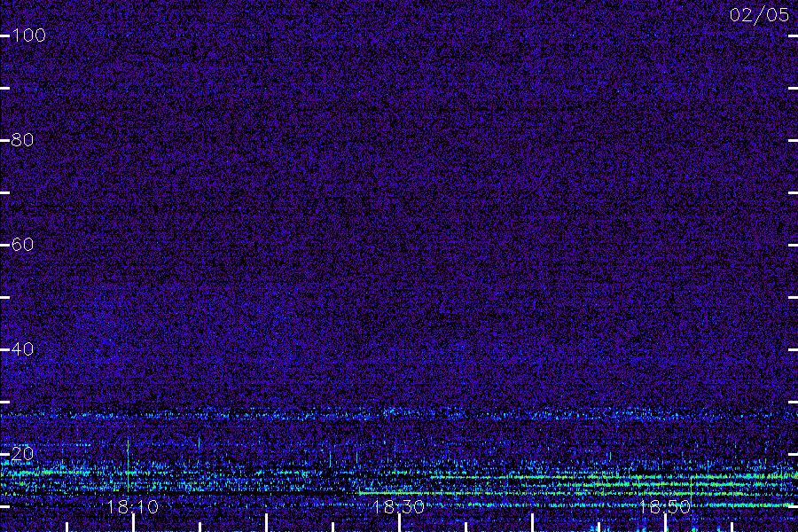The height and width of the screenshot is (532, 798).
Task: Click the 40 frequency axis label
Action: coord(22,348)
